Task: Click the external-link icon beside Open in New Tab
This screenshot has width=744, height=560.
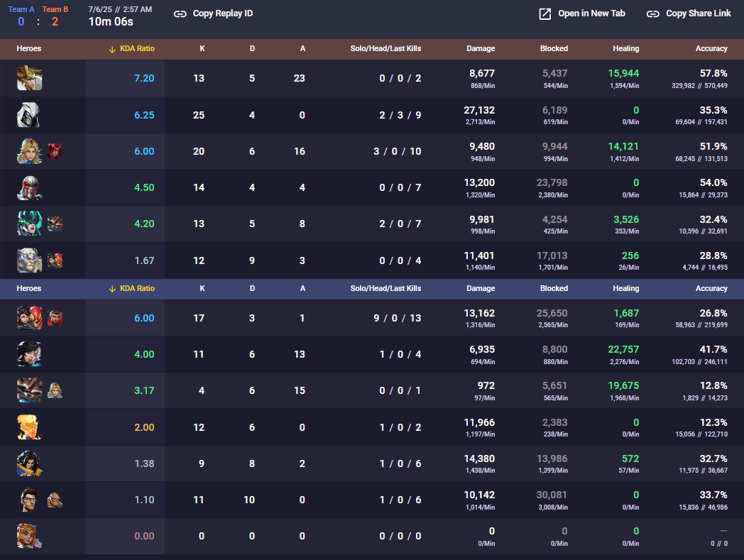Action: click(x=545, y=13)
